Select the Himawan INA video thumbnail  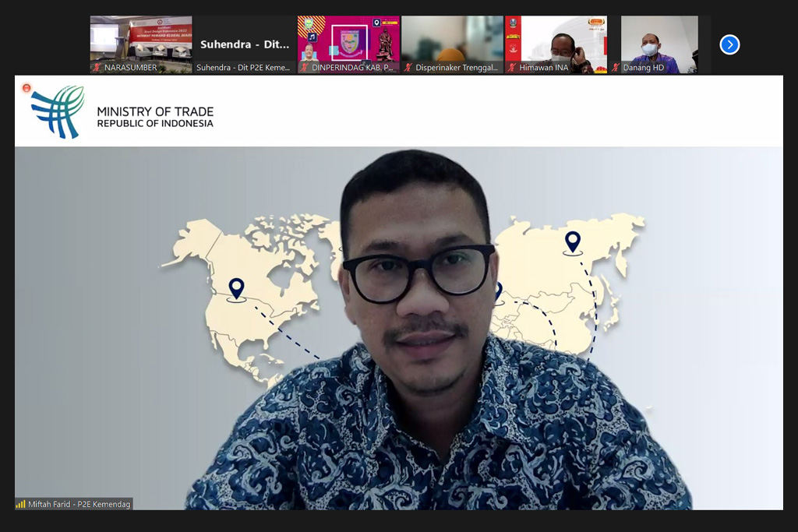pos(556,39)
